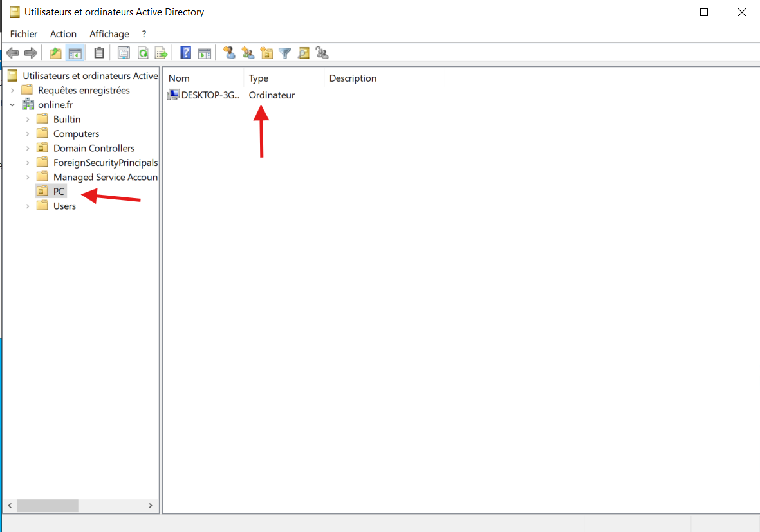This screenshot has height=532, width=760.
Task: Expand the Builtin folder node
Action: [28, 119]
